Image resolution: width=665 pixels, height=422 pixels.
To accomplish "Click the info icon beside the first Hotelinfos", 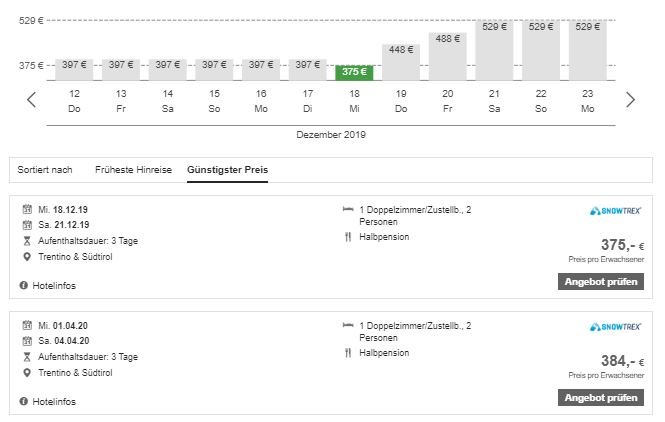I will (x=23, y=286).
